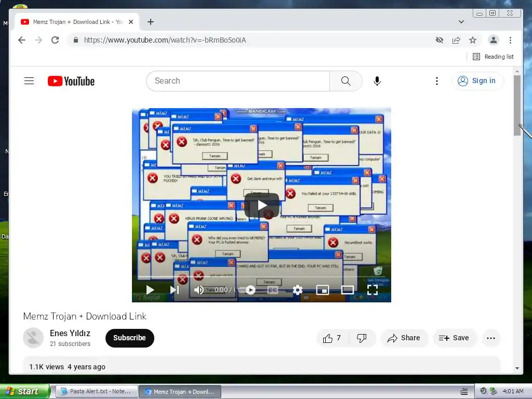Close the Memz Trojan YouTube tab
The height and width of the screenshot is (399, 532).
coord(131,22)
